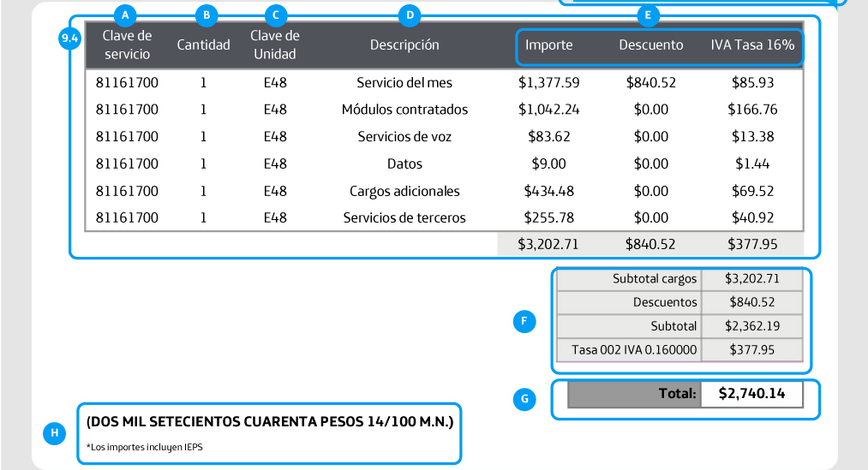
Task: Select the Módulos contratados description cell
Action: pos(404,110)
